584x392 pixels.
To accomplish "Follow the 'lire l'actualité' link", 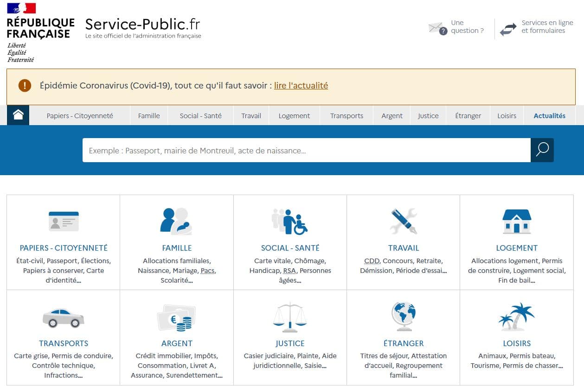I will tap(301, 86).
